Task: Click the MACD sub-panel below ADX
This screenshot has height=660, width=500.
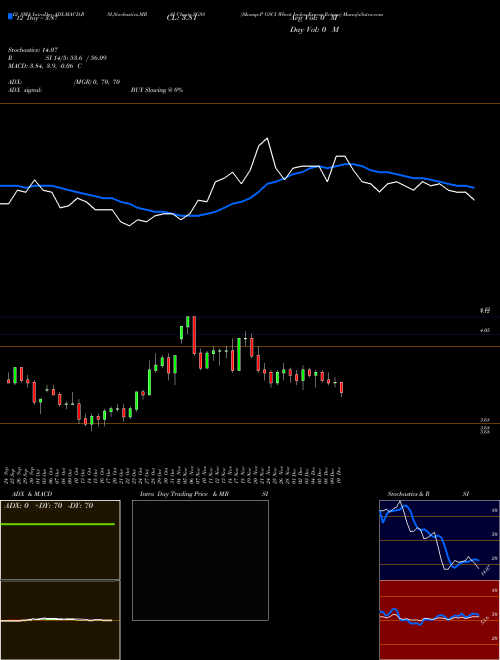Action: [x=60, y=620]
